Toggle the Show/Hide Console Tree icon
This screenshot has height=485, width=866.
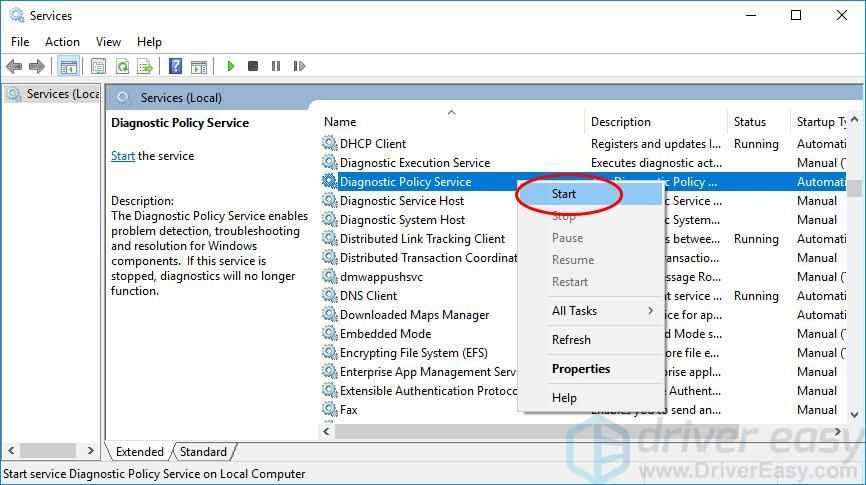69,66
